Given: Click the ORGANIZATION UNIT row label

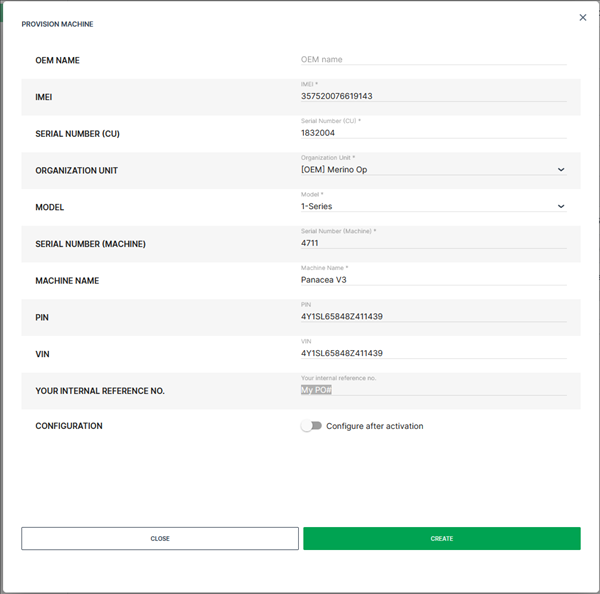Looking at the screenshot, I should click(76, 170).
